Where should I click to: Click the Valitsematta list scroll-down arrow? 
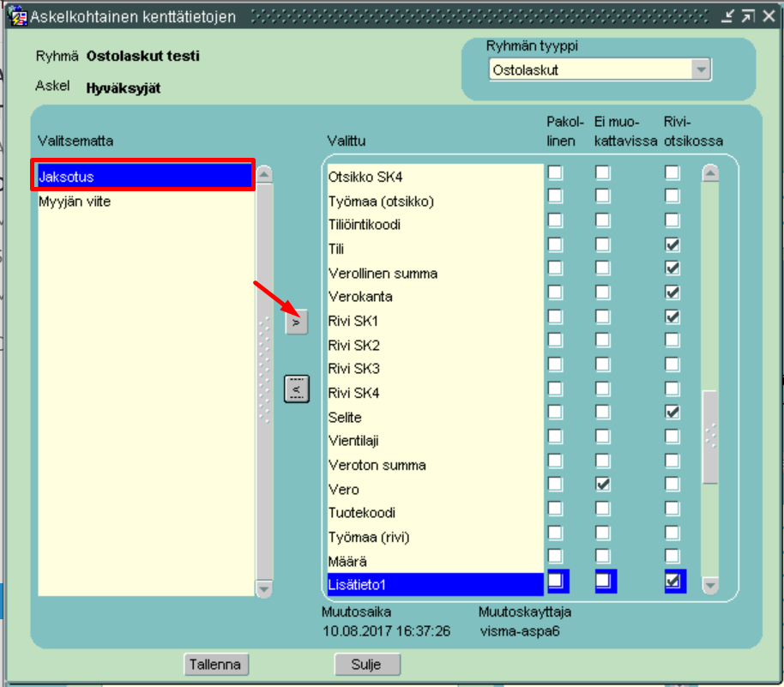tap(264, 588)
